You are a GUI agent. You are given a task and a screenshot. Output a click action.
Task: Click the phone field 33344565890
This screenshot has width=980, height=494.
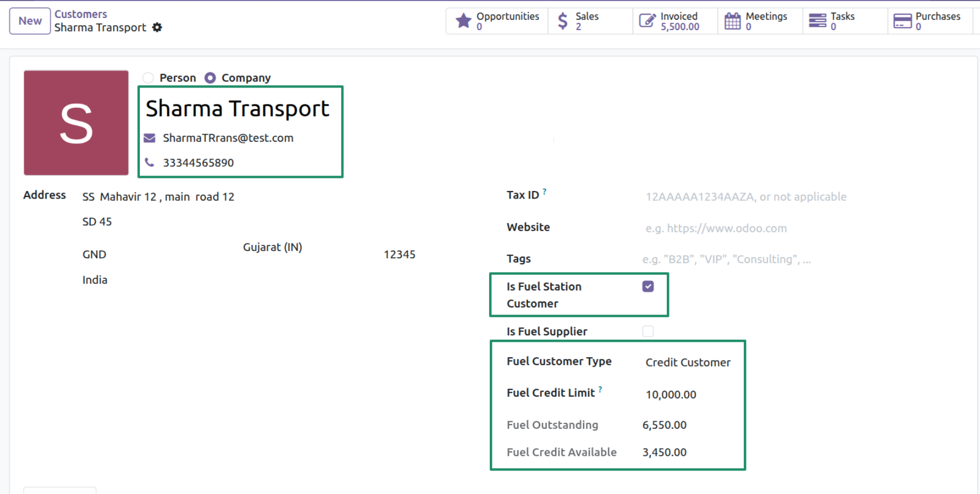tap(198, 162)
